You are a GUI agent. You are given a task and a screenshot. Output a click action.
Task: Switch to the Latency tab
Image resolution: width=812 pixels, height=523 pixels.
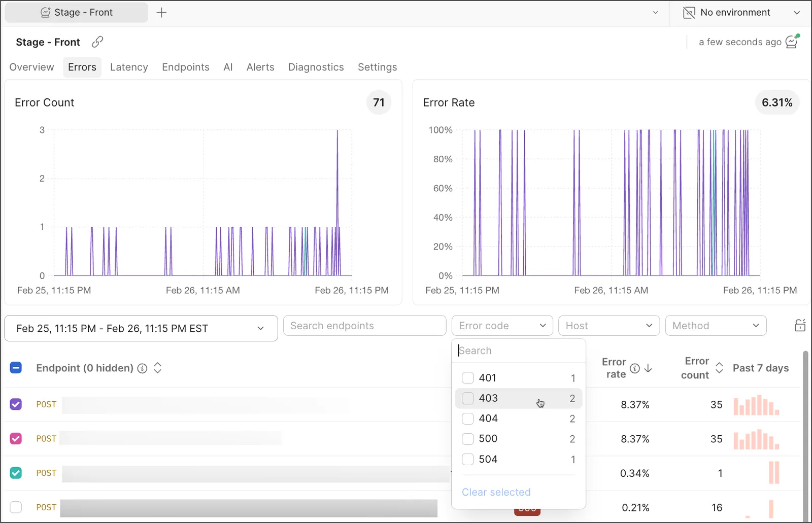[x=129, y=67]
